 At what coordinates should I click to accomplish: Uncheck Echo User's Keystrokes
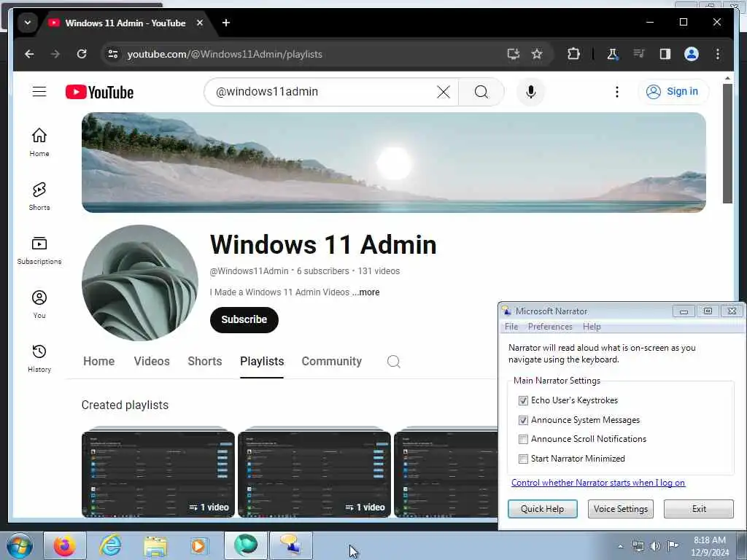[x=523, y=400]
